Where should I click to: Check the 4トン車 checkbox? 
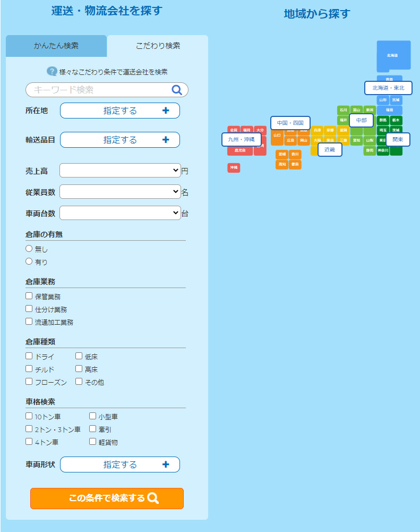[x=29, y=442]
